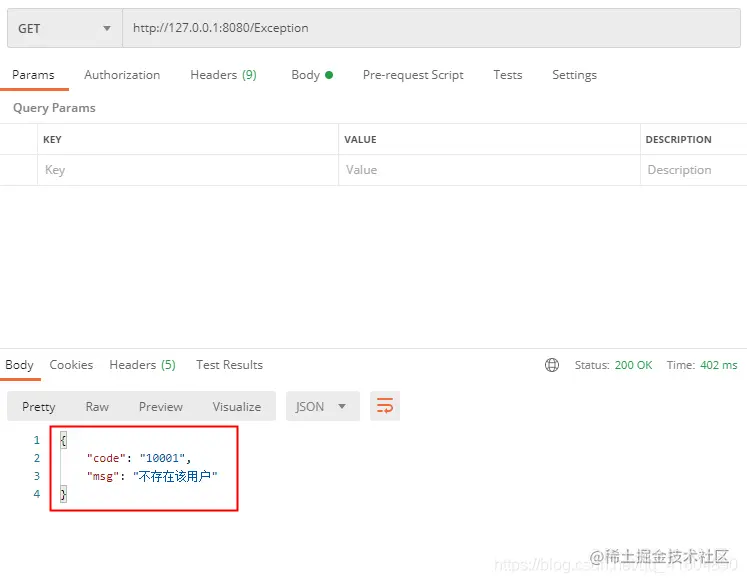Click the "code" key in response
The height and width of the screenshot is (583, 747).
[106, 458]
